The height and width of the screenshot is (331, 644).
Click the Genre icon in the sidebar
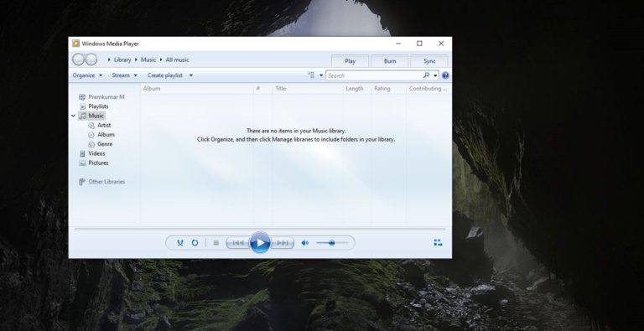[91, 144]
